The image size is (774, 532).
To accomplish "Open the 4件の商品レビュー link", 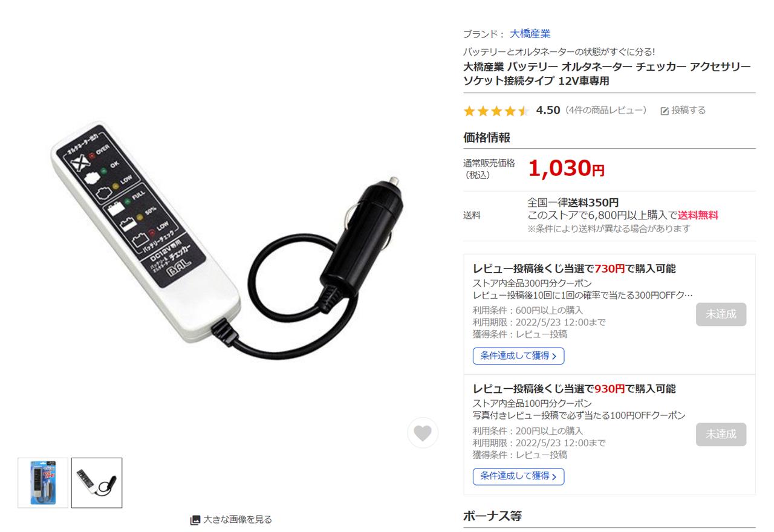I will [x=606, y=110].
